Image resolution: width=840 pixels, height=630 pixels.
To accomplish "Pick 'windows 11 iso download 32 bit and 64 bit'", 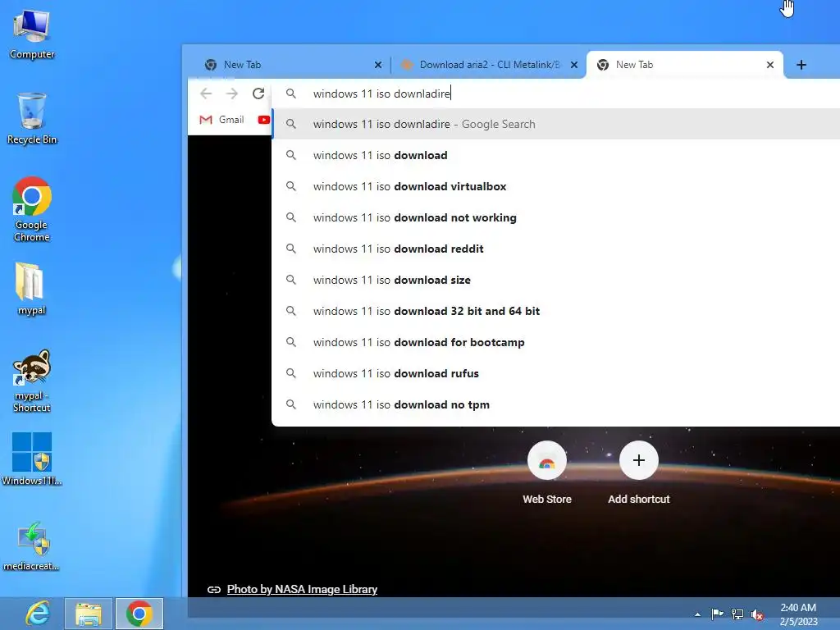I will pyautogui.click(x=556, y=311).
